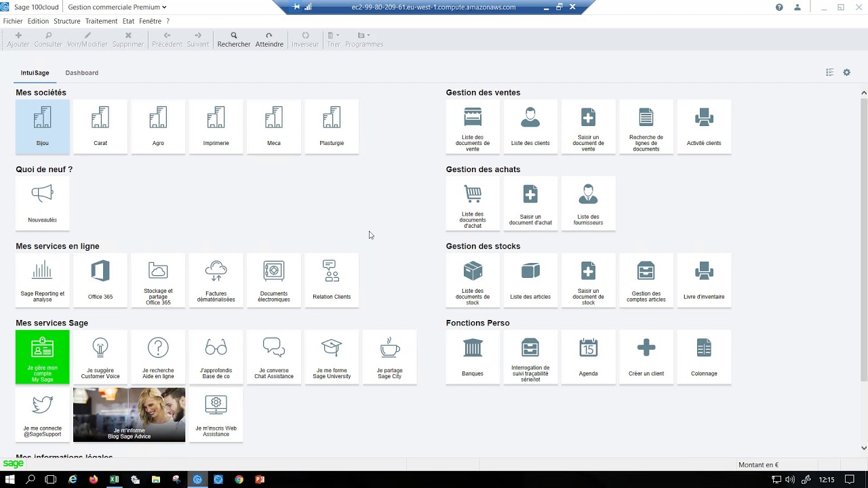Open the Fichier menu

pyautogui.click(x=13, y=21)
